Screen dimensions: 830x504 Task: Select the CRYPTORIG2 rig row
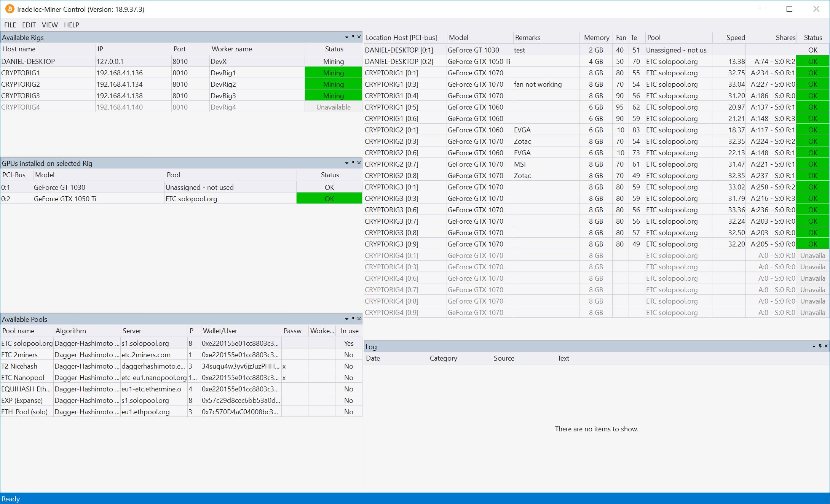pos(114,84)
